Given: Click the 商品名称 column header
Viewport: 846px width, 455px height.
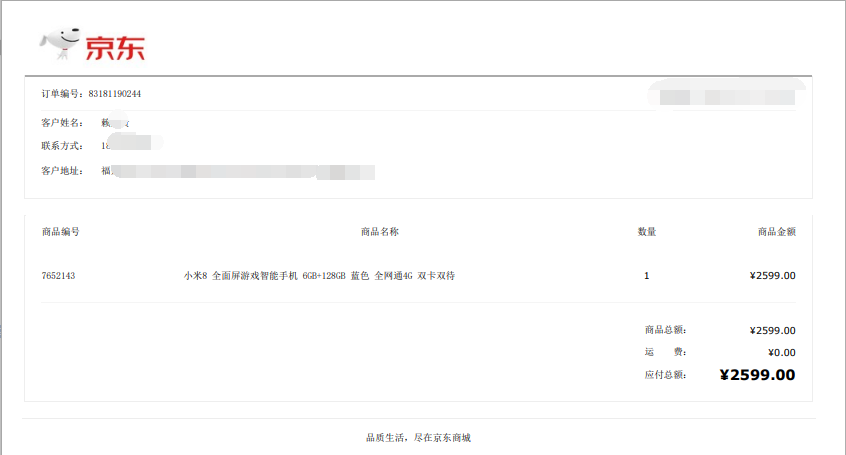Looking at the screenshot, I should (380, 232).
